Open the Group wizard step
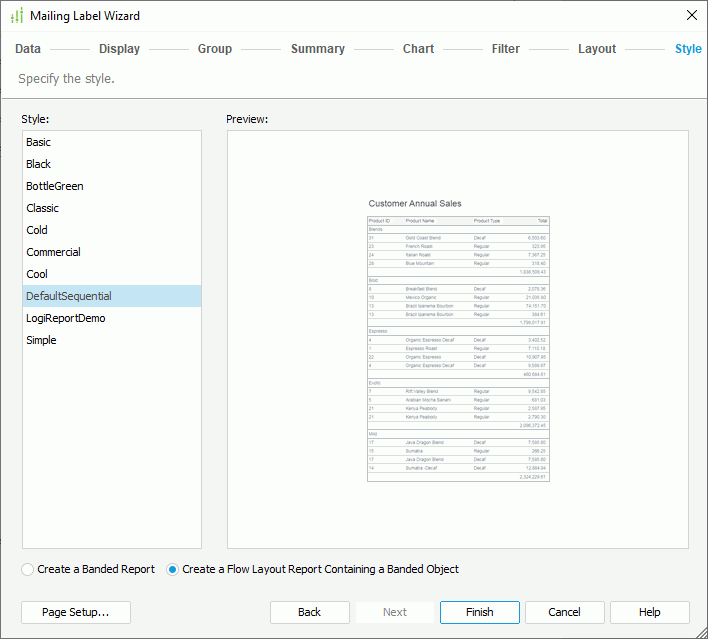 click(x=214, y=49)
